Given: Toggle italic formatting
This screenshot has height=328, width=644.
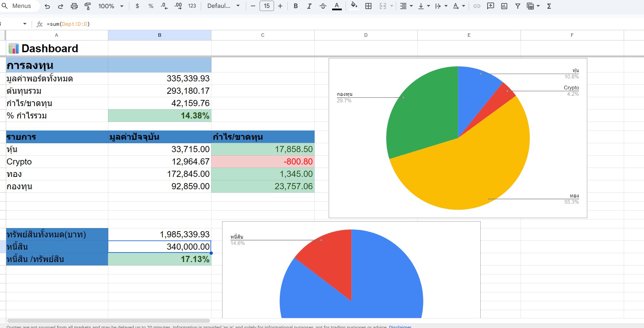Looking at the screenshot, I should pyautogui.click(x=309, y=6).
